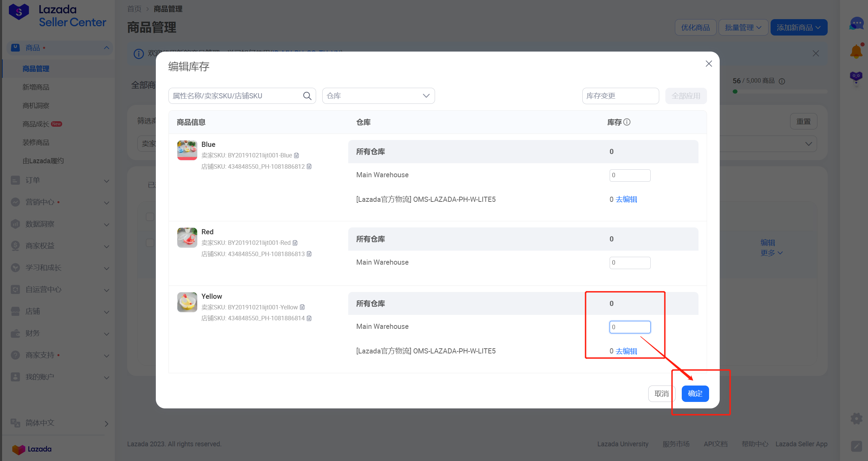
Task: Click the search magnifier icon in the SKU field
Action: coord(307,96)
